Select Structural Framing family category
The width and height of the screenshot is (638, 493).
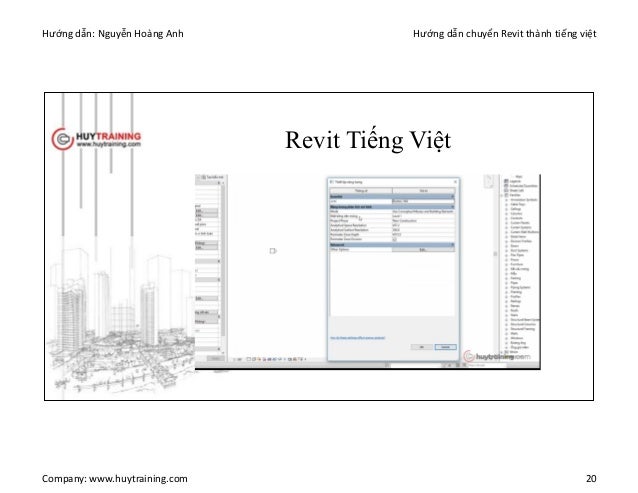523,329
